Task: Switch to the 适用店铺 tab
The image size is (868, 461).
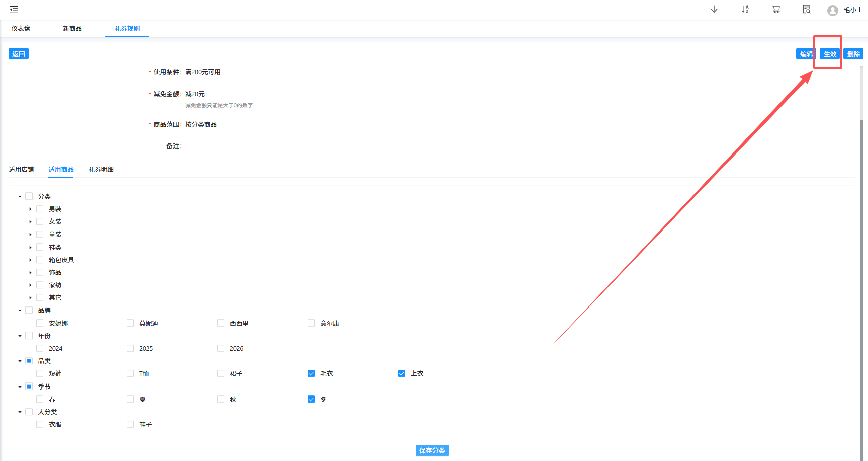Action: [x=21, y=170]
